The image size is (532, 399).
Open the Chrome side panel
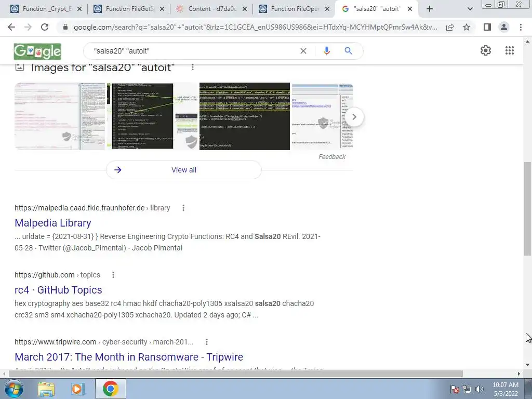click(487, 27)
